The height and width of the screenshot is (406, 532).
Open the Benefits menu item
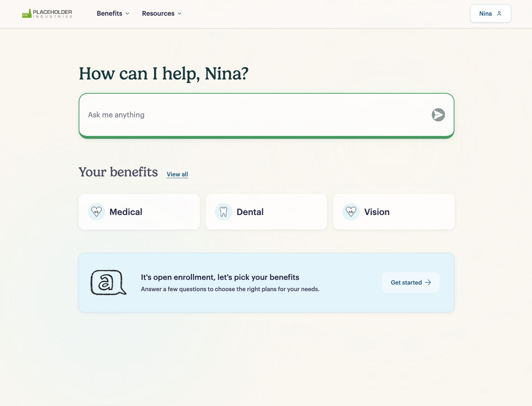click(109, 13)
